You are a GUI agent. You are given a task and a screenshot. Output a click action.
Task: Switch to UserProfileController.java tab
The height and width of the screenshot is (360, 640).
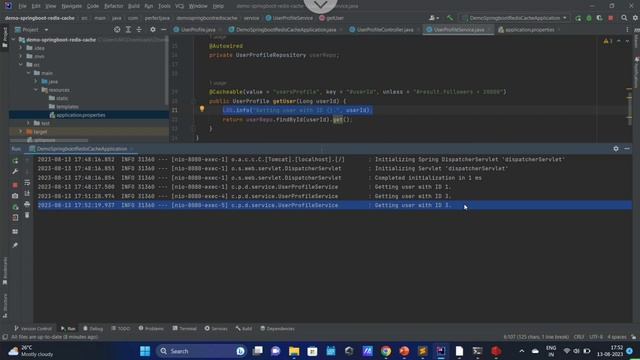point(385,30)
